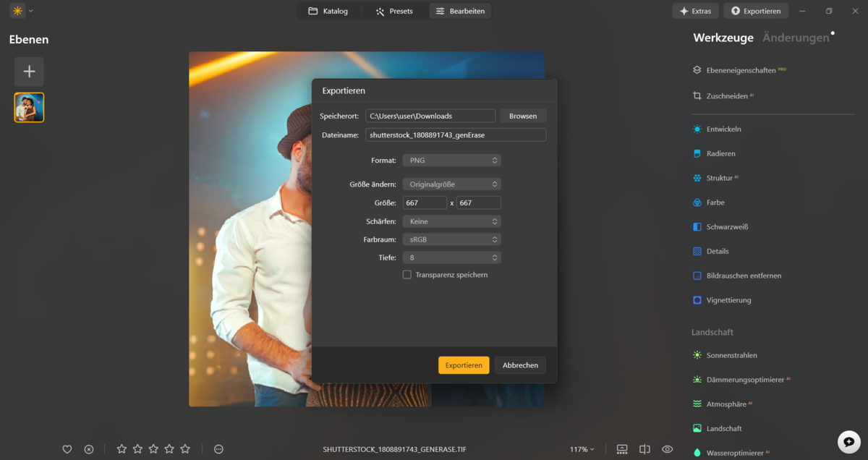868x460 pixels.
Task: Give the photo a five-star rating
Action: click(x=184, y=448)
